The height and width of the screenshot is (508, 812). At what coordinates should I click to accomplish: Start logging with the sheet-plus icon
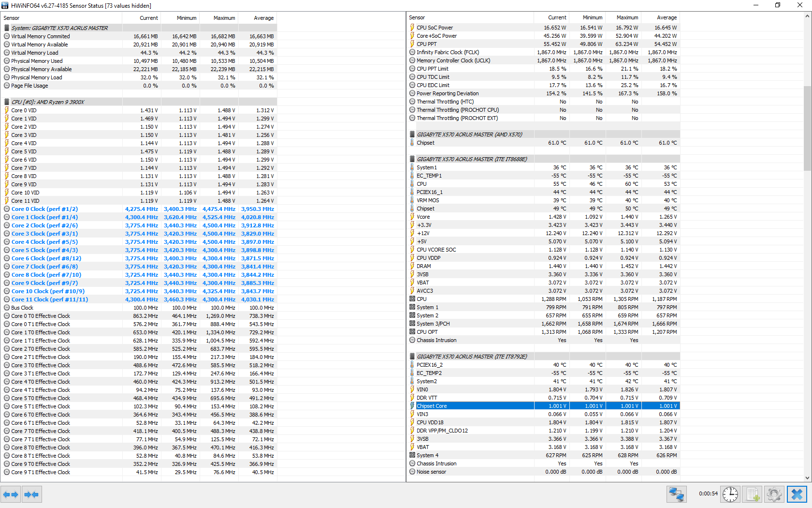coord(753,494)
